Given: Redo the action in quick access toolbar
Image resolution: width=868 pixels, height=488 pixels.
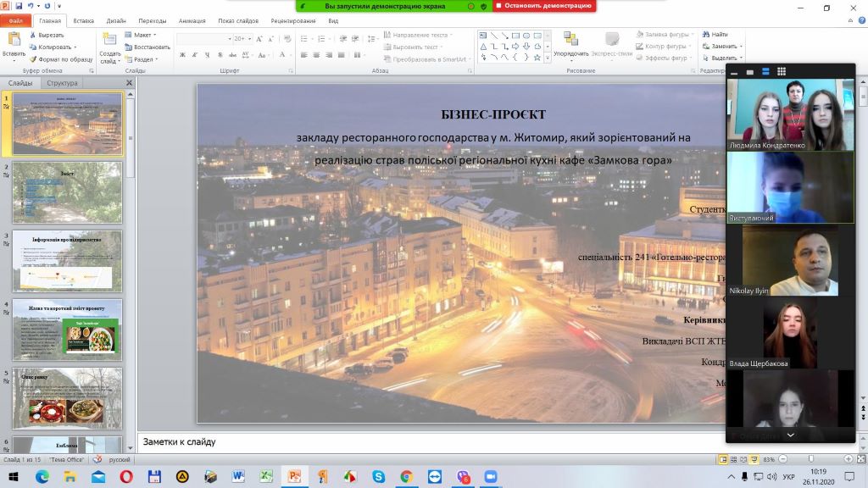Looking at the screenshot, I should point(47,6).
